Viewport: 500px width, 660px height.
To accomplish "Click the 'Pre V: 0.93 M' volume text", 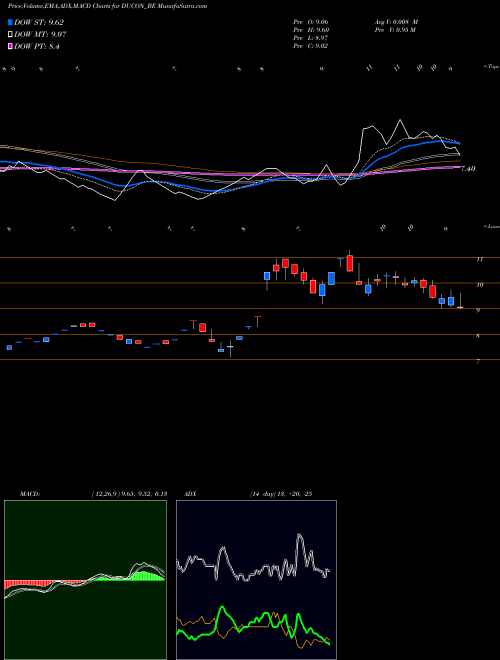I will [394, 30].
